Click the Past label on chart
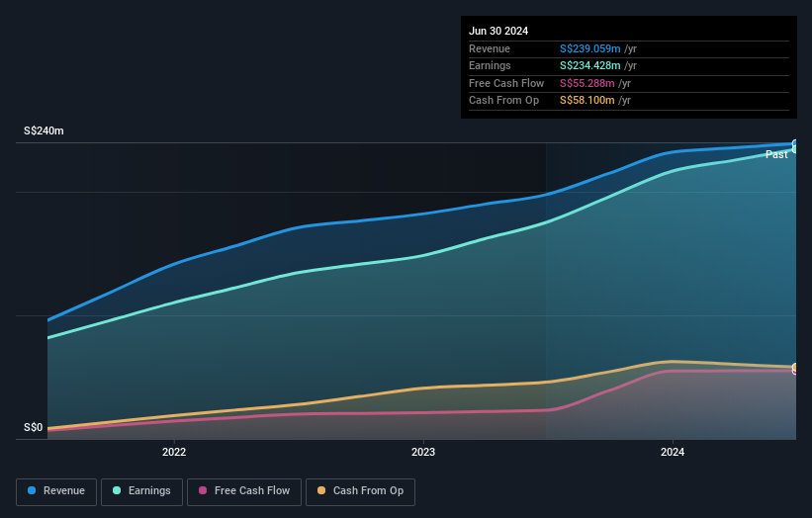 pyautogui.click(x=776, y=155)
